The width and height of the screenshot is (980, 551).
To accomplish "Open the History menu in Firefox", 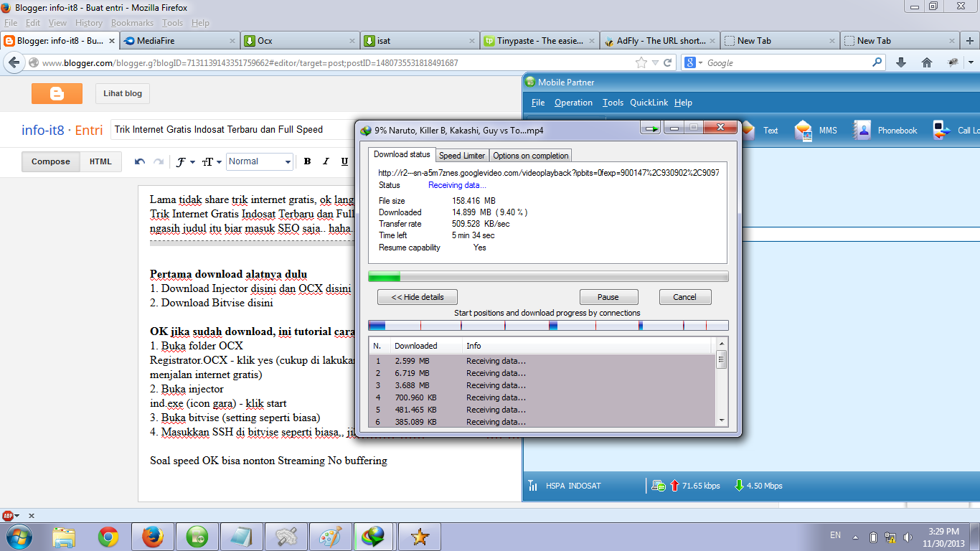I will (x=89, y=23).
